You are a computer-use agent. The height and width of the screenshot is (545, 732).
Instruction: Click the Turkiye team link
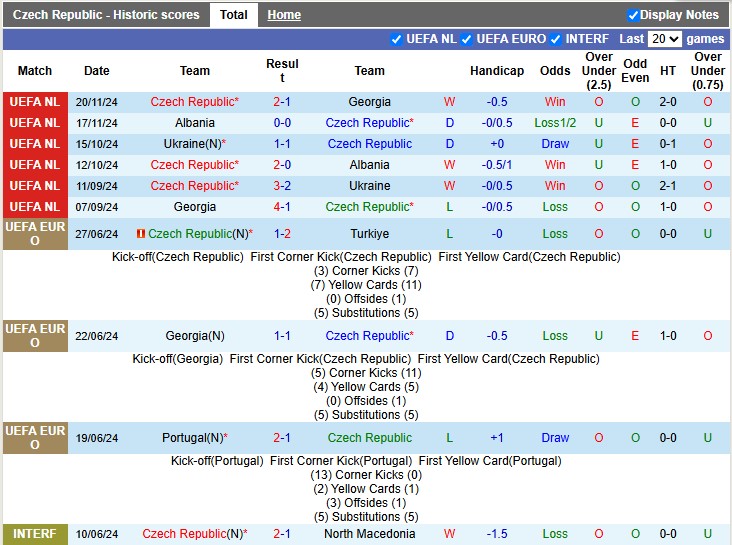coord(369,234)
